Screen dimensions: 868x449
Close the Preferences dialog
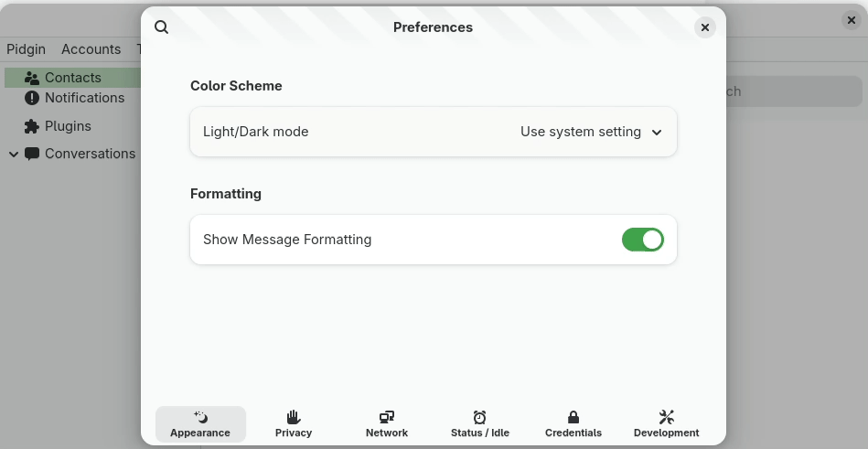pos(704,27)
